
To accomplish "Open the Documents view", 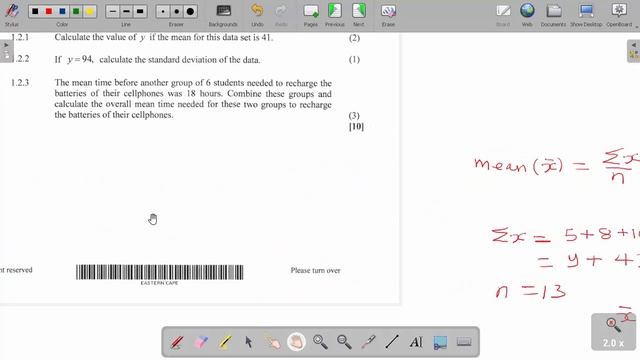I will tap(553, 14).
